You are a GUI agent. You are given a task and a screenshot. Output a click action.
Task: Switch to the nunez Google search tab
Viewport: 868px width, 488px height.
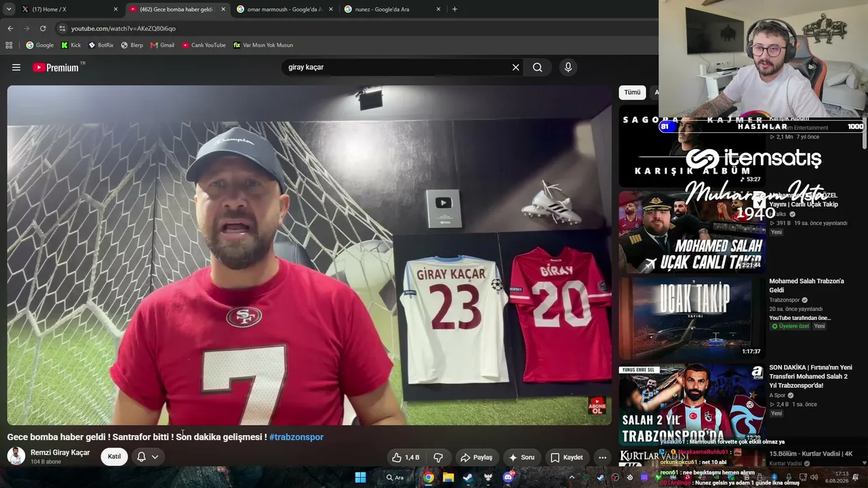click(x=392, y=9)
